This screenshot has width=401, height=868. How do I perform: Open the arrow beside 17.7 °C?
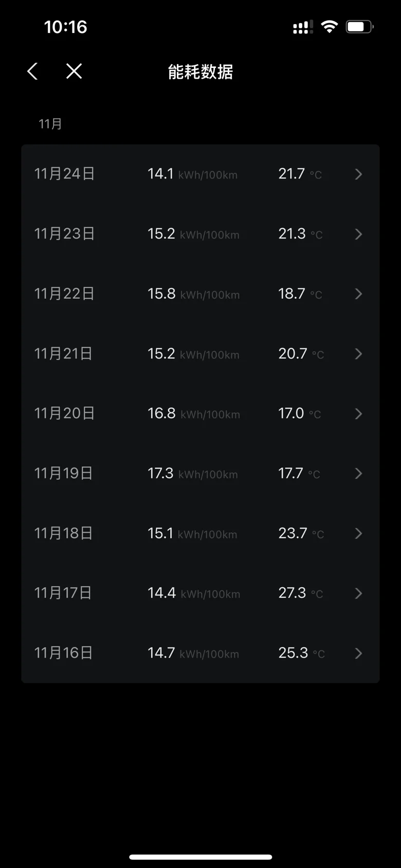coord(359,474)
